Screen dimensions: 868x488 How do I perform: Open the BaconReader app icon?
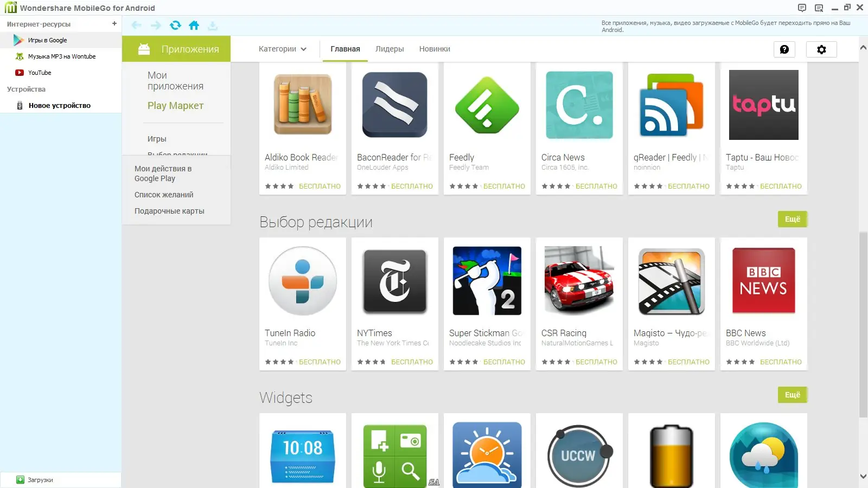click(x=395, y=105)
